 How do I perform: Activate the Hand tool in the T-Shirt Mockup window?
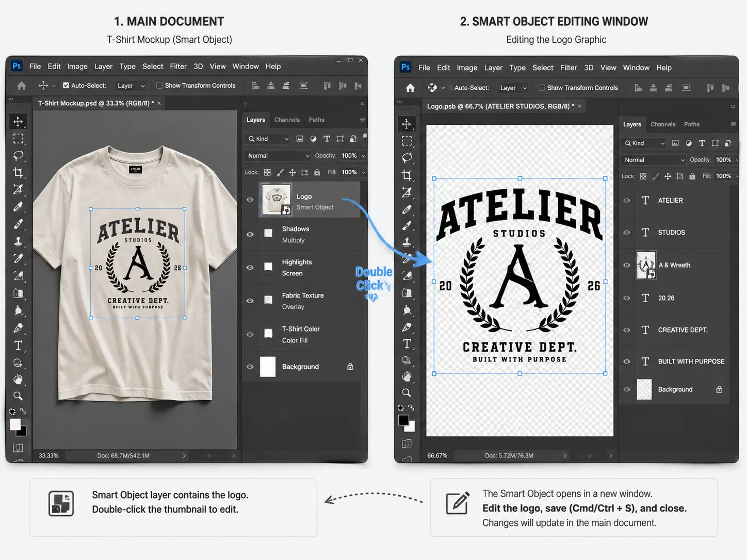[18, 380]
